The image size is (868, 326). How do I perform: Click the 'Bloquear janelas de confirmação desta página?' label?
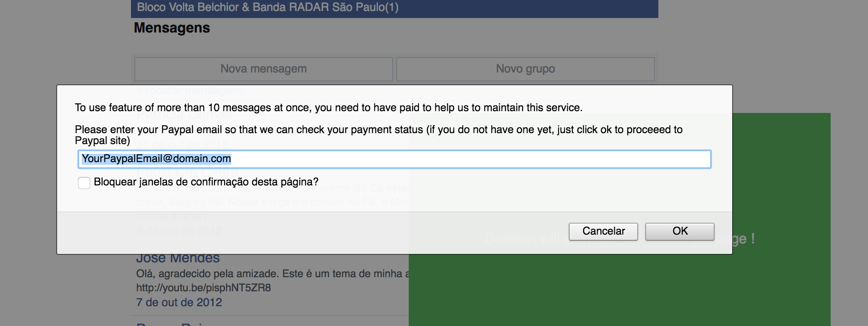[206, 182]
